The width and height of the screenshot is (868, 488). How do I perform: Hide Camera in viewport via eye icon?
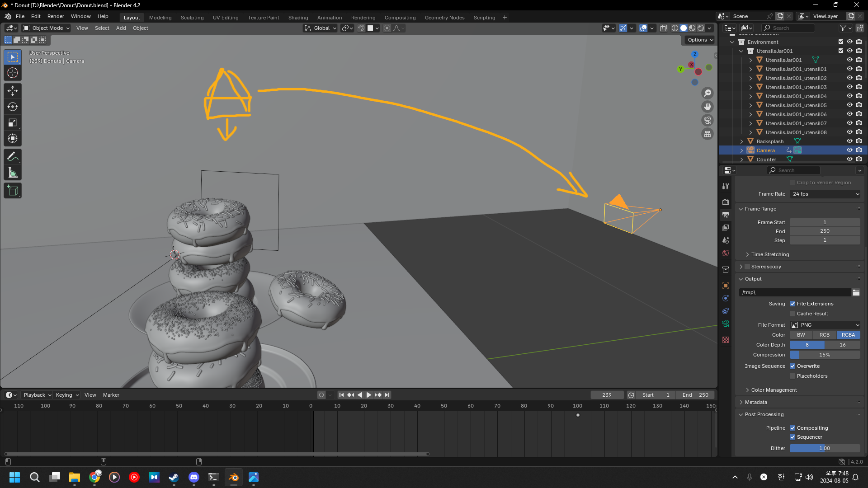coord(849,150)
